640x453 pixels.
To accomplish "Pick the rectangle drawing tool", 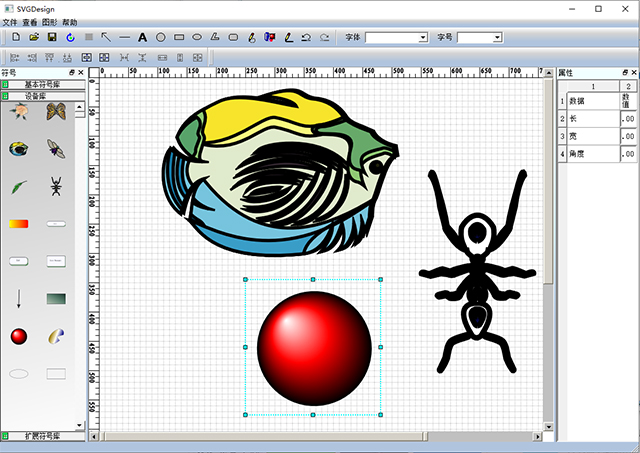I will point(179,37).
